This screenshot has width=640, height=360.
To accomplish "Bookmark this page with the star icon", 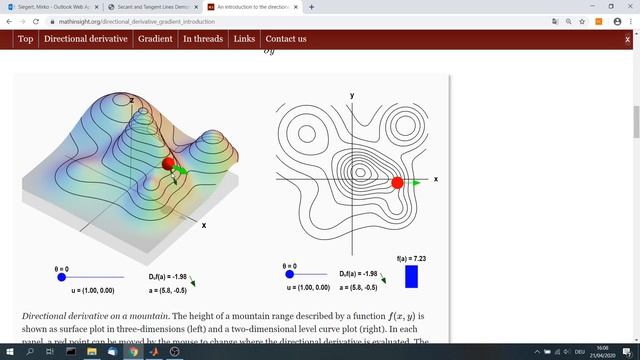I will tap(582, 22).
